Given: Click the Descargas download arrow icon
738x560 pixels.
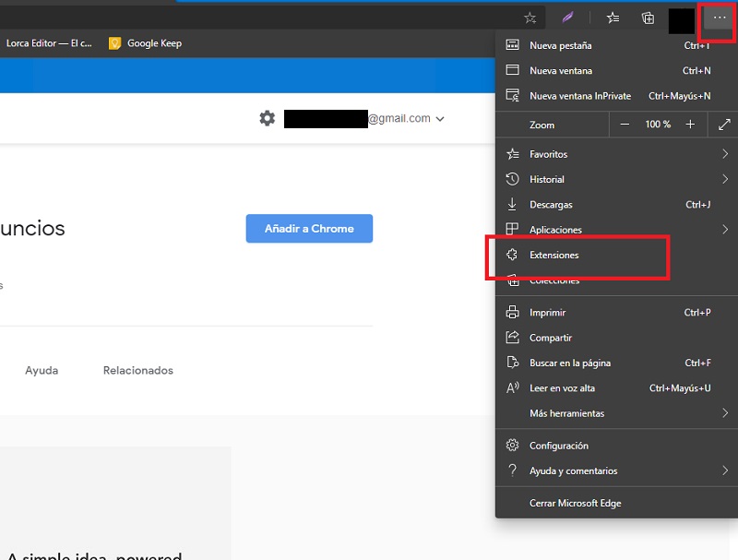Looking at the screenshot, I should click(x=512, y=205).
